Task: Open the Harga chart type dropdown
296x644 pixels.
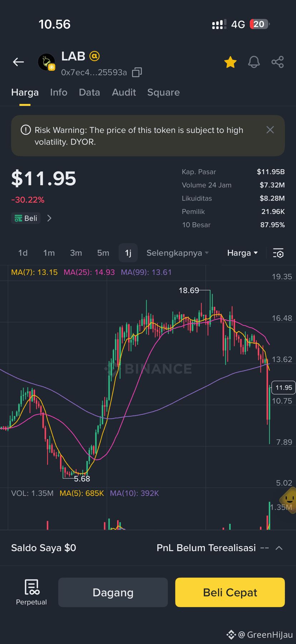Action: click(242, 253)
